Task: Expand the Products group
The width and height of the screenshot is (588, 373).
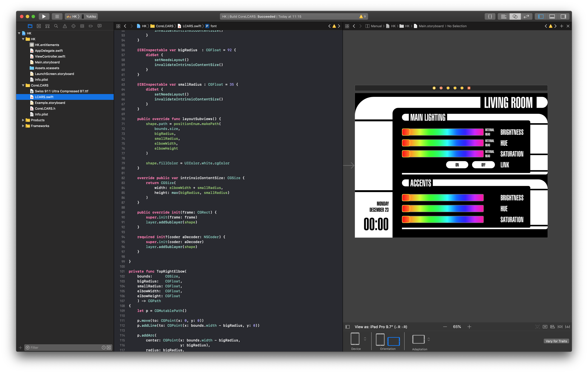Action: [23, 120]
